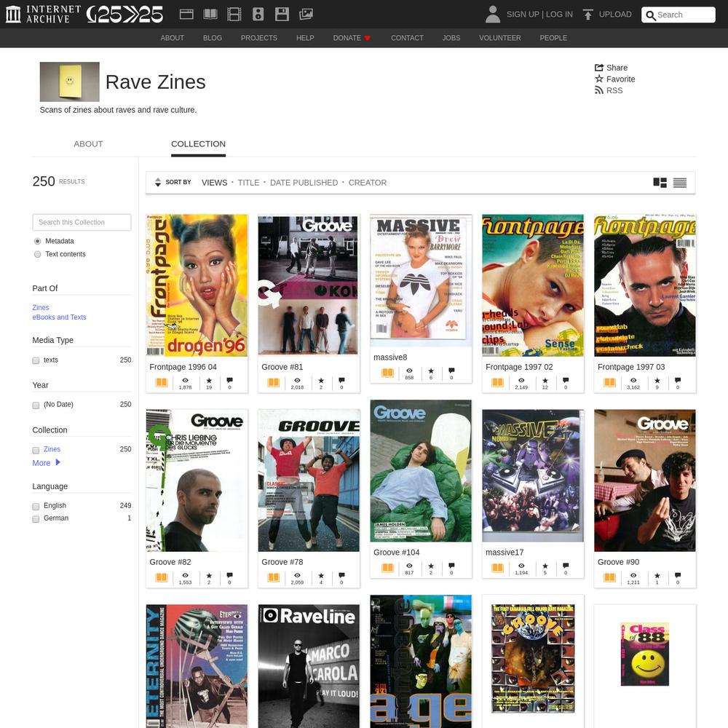Open CONTACT in top navigation

click(407, 38)
